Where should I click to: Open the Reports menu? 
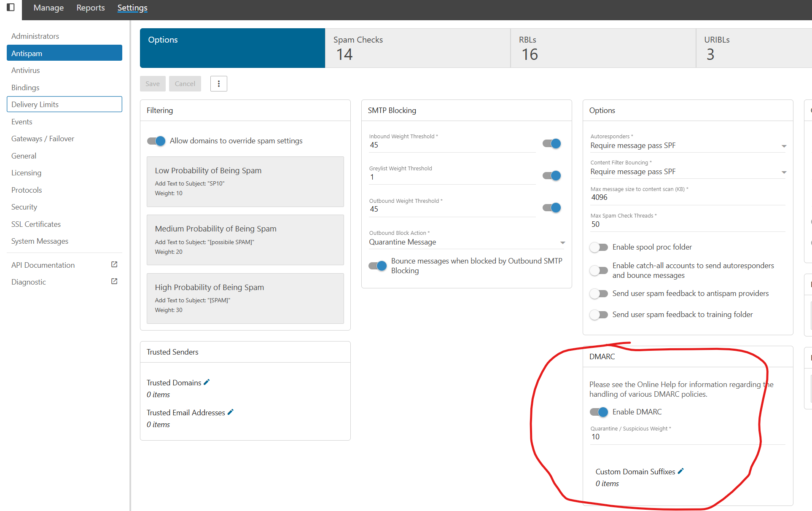[90, 8]
